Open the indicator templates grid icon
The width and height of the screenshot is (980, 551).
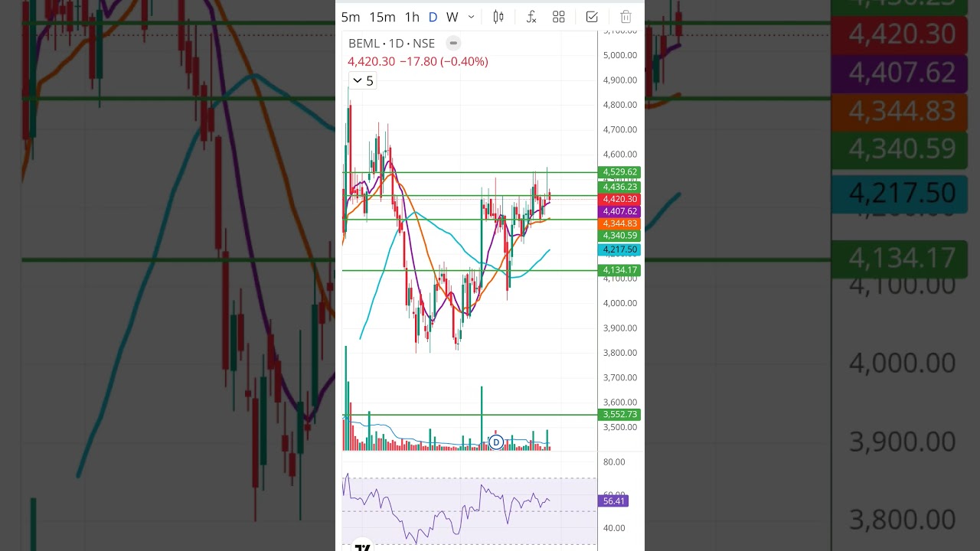coord(559,17)
